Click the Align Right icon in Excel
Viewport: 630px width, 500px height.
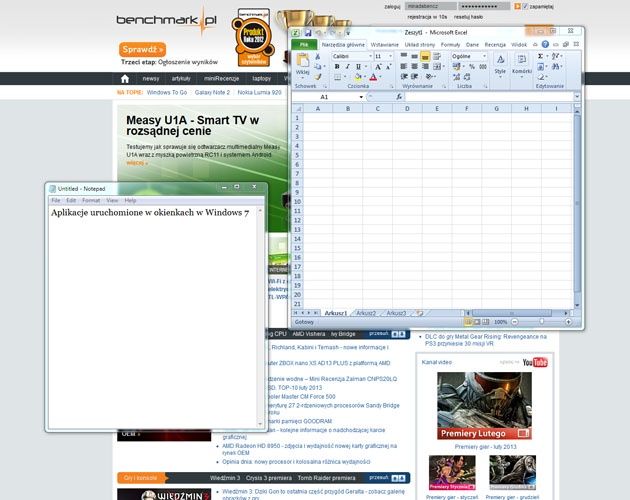click(x=425, y=66)
